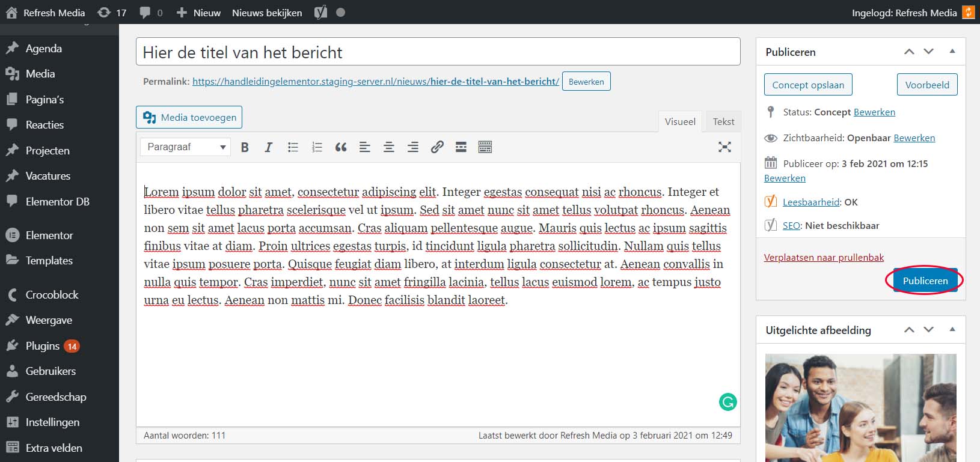Open the Paragraaf format dropdown
The height and width of the screenshot is (462, 980).
click(x=185, y=147)
